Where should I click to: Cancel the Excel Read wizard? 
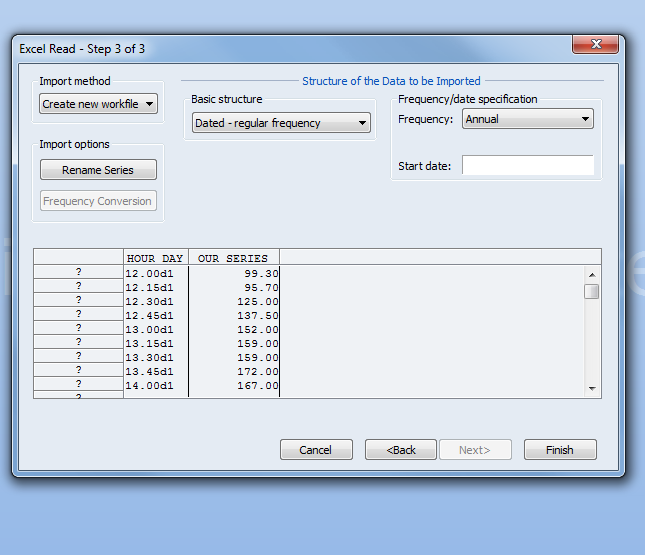(x=316, y=450)
